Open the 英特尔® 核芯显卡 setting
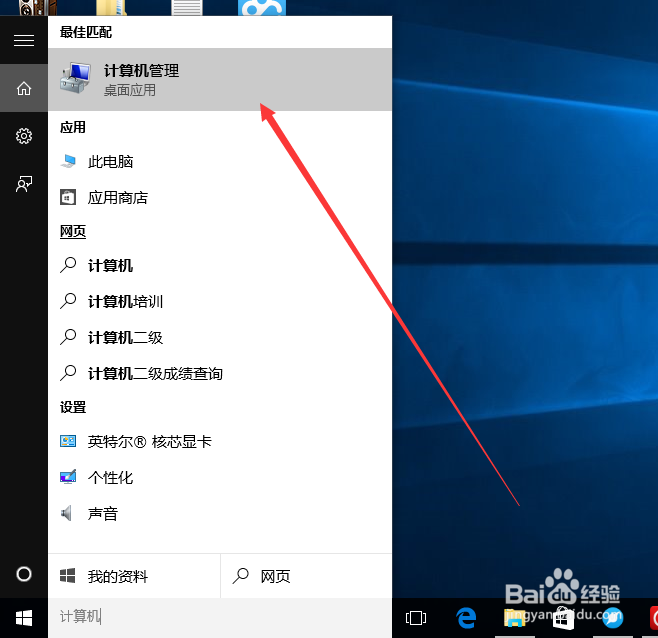 [220, 442]
